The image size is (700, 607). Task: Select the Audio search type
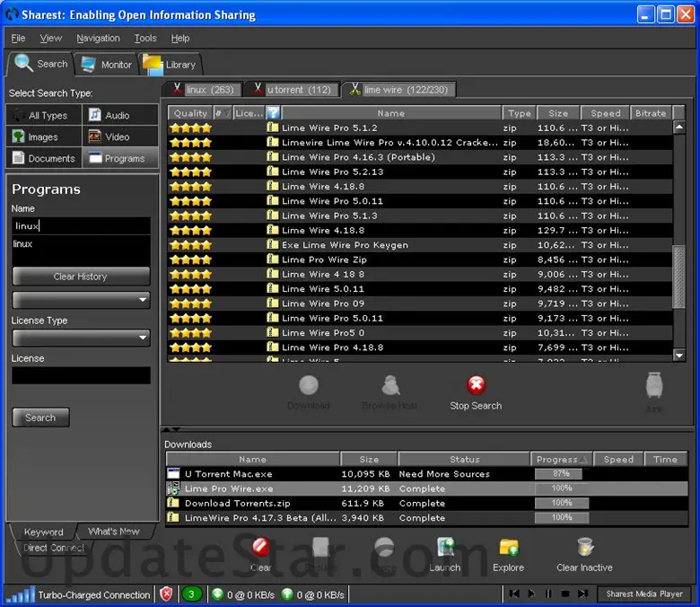[119, 115]
